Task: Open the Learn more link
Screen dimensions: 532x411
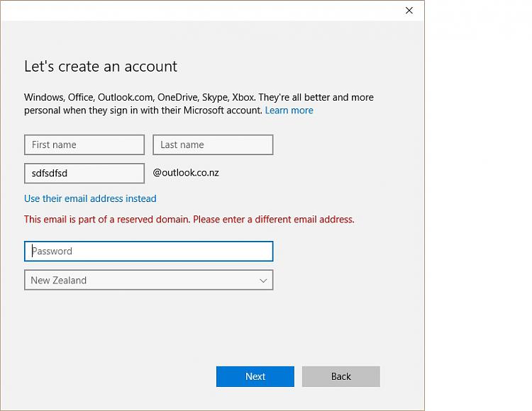Action: 289,111
